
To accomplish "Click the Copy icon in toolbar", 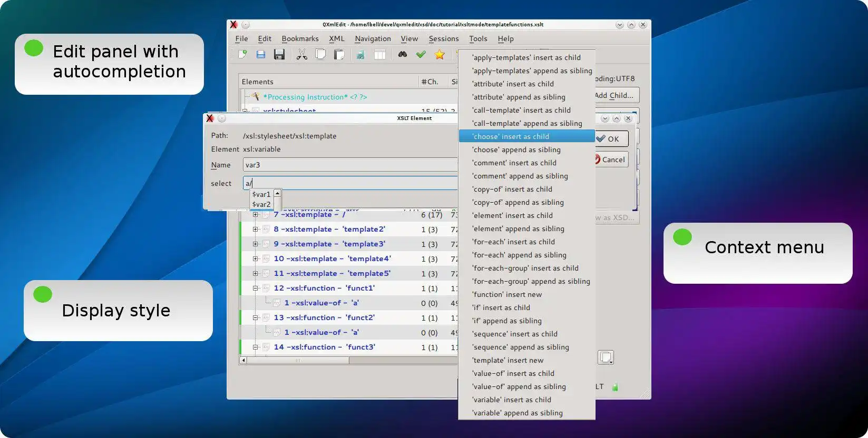I will coord(320,54).
